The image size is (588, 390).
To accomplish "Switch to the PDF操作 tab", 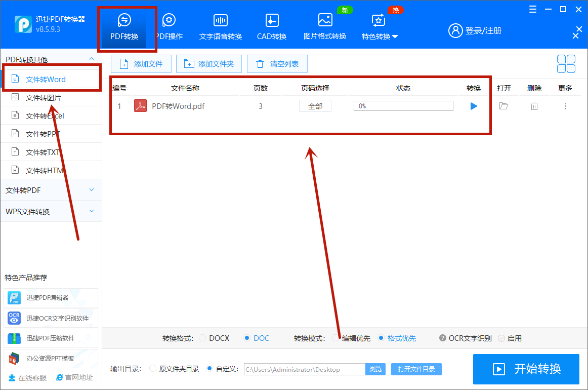I will (169, 25).
